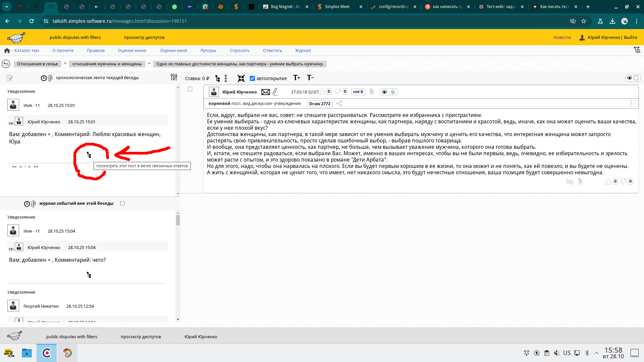Click the next-page arrow in feed pagination

30,167
